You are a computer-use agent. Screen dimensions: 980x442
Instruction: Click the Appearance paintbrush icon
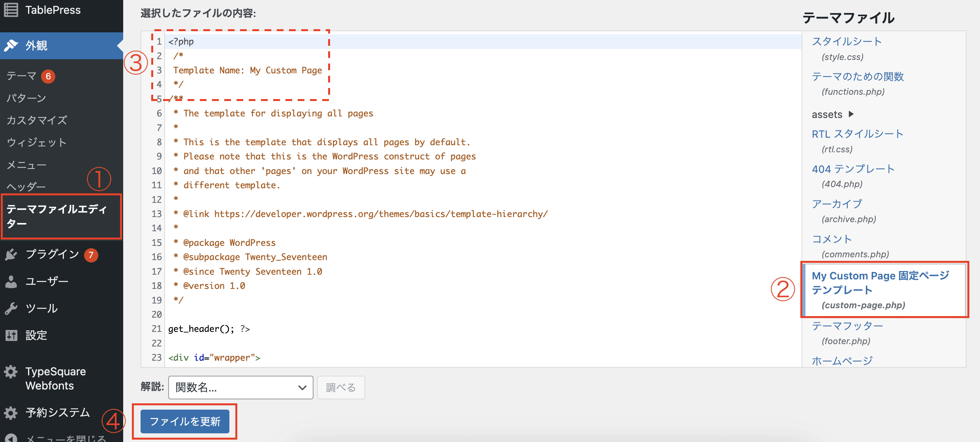(11, 45)
